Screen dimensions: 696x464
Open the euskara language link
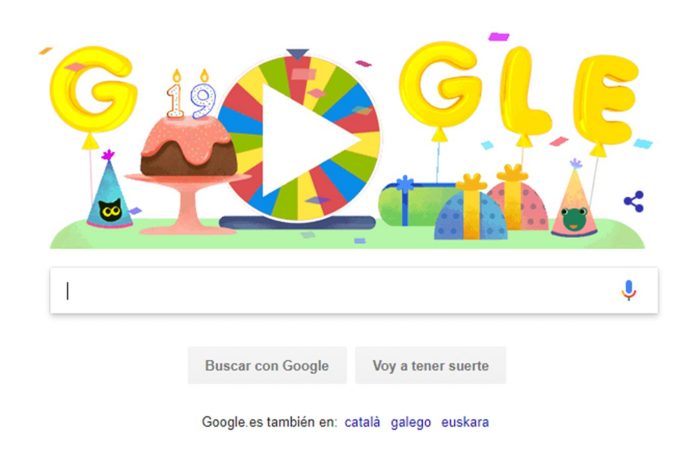465,422
